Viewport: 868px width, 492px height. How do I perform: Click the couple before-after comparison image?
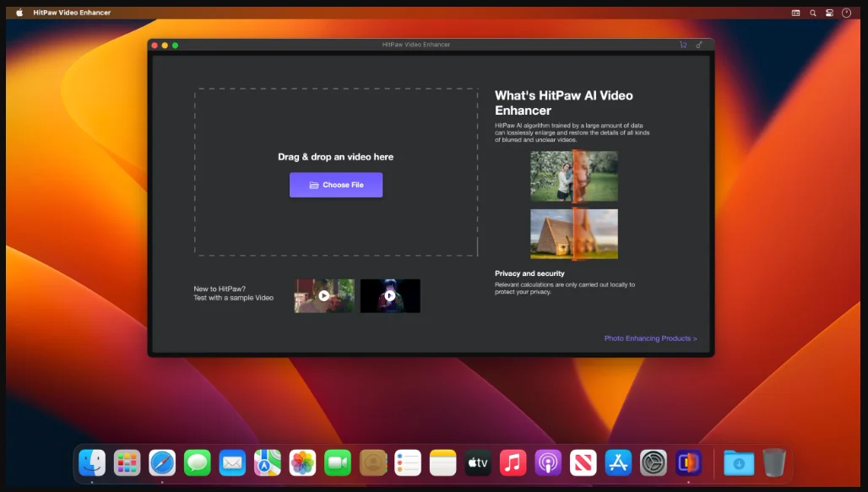(x=574, y=176)
